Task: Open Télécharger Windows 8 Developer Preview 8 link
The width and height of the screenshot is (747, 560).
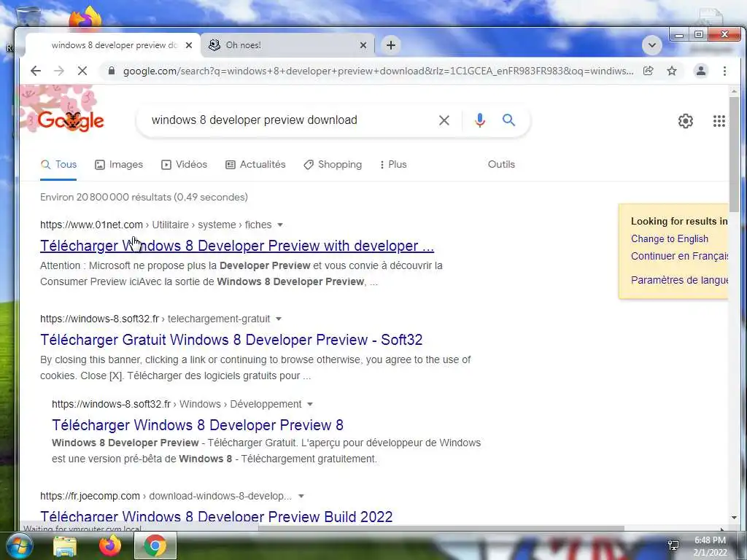Action: pos(198,425)
